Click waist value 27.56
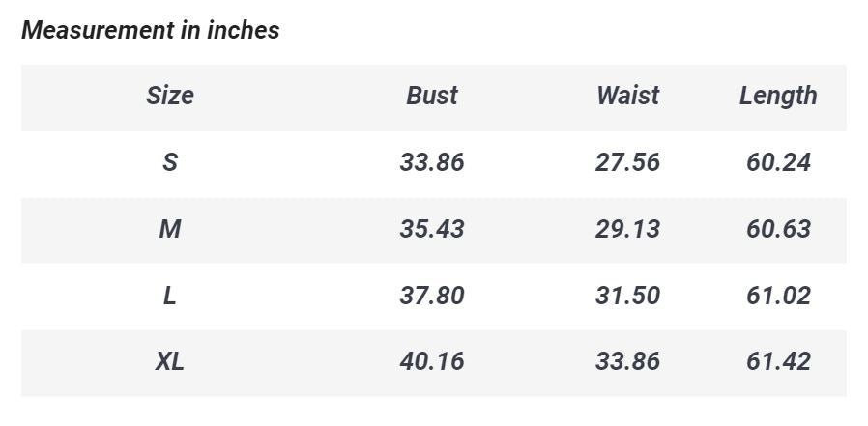This screenshot has width=868, height=426. [x=627, y=162]
